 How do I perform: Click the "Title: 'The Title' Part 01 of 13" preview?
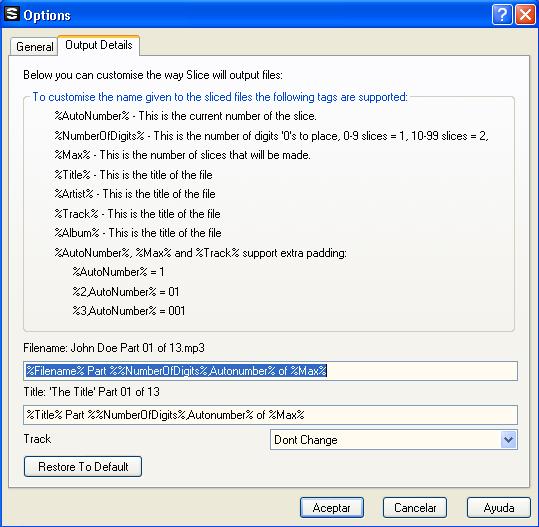tap(91, 392)
